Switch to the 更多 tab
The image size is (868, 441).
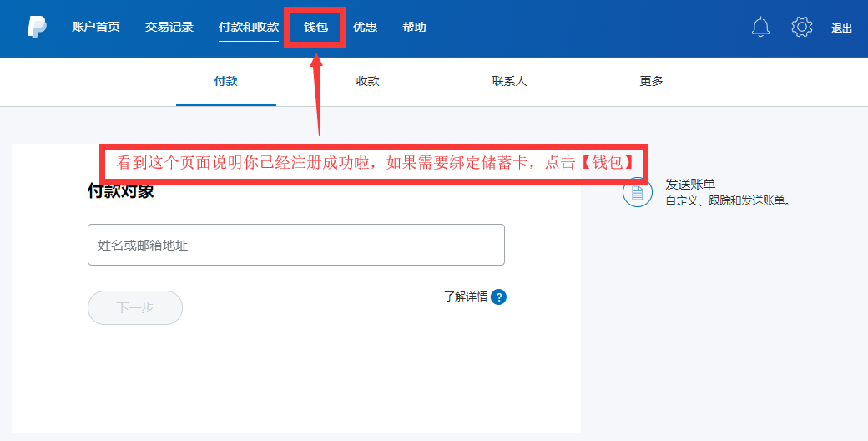pyautogui.click(x=651, y=82)
